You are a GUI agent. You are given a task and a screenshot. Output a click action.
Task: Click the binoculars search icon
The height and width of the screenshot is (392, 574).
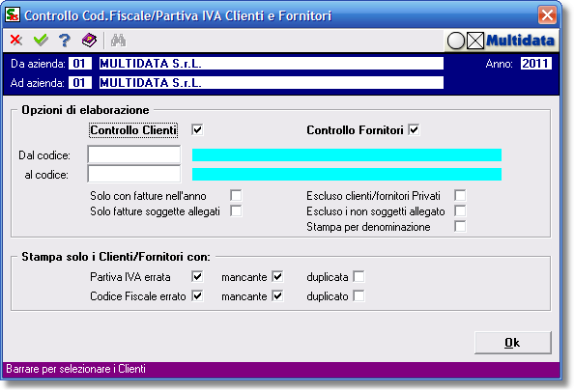pyautogui.click(x=118, y=41)
